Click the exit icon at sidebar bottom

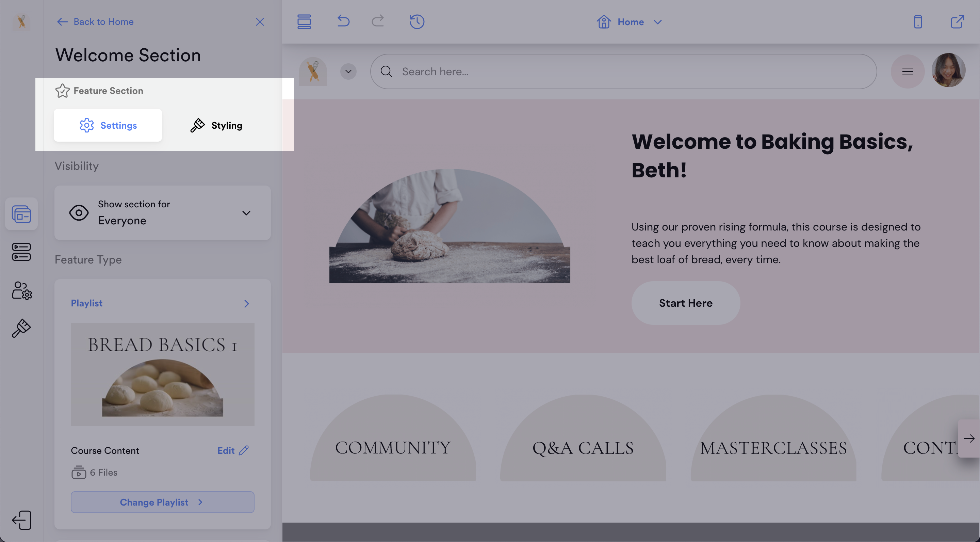21,520
